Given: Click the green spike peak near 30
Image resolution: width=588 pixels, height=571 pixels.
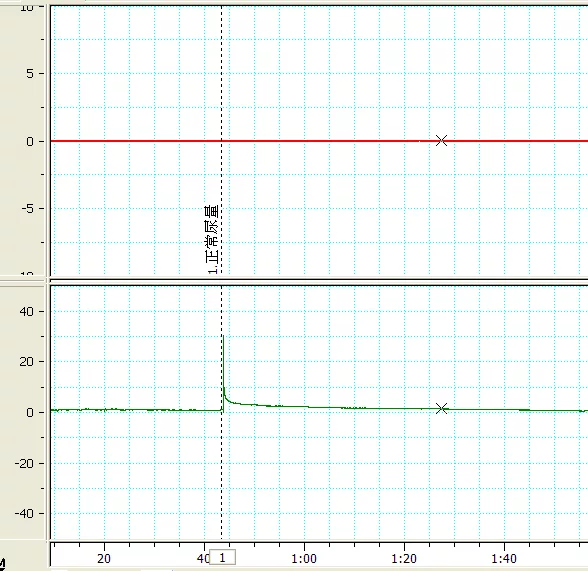Looking at the screenshot, I should 224,336.
